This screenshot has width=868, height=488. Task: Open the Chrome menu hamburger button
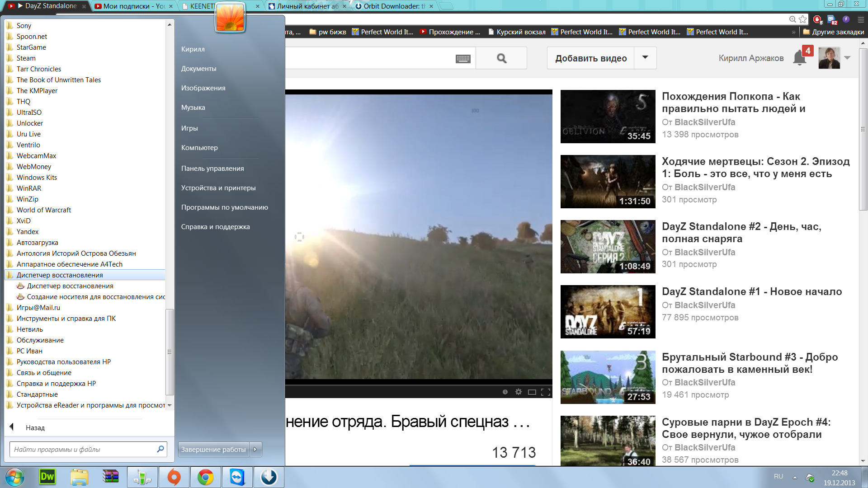coord(861,19)
